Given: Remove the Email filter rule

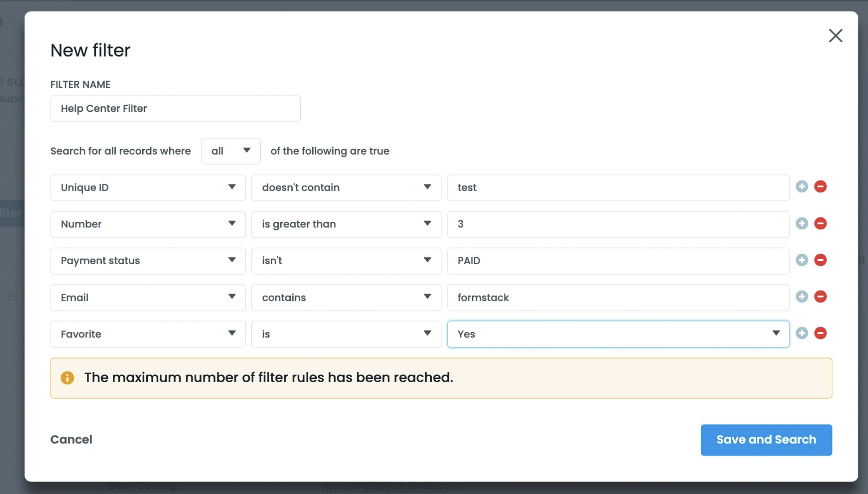Looking at the screenshot, I should (820, 297).
